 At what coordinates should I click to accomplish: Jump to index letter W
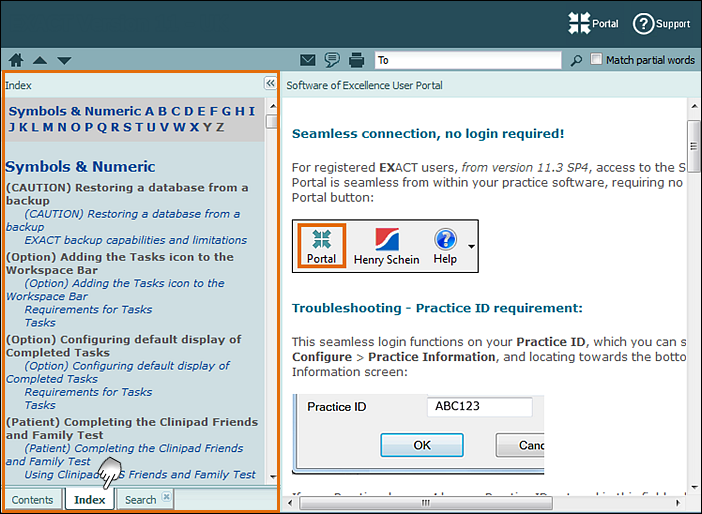[179, 128]
